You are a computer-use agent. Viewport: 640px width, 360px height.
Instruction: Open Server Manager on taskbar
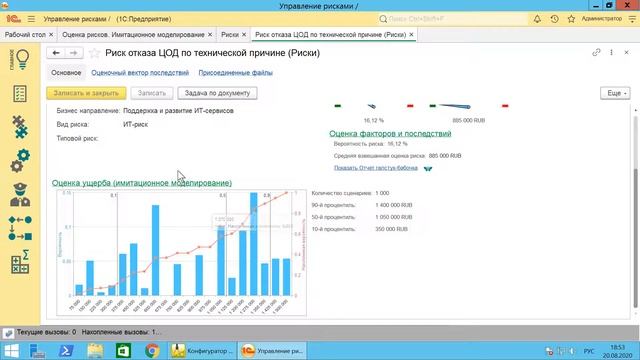pyautogui.click(x=38, y=351)
